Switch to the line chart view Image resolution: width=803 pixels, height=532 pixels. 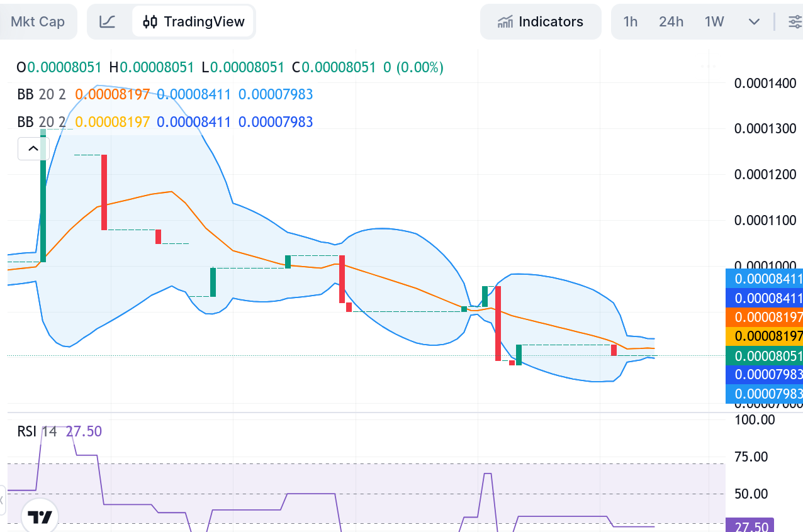pos(108,22)
